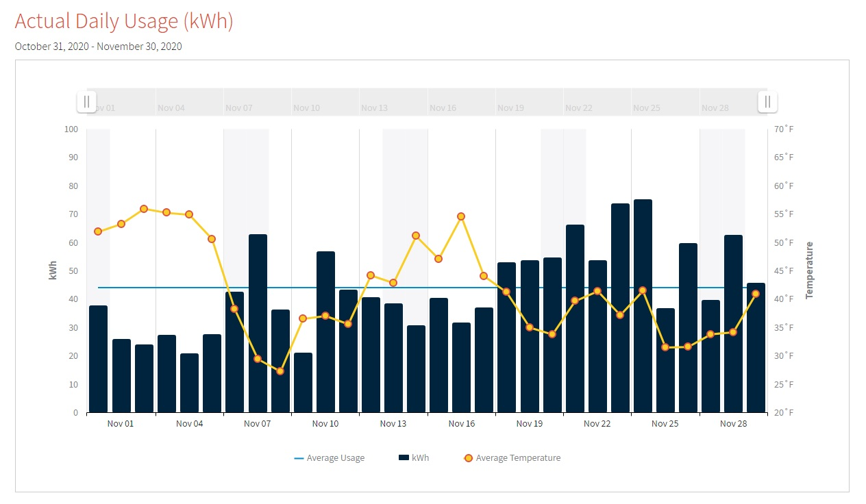Click the highest temperature data point
This screenshot has width=866, height=504.
(144, 209)
